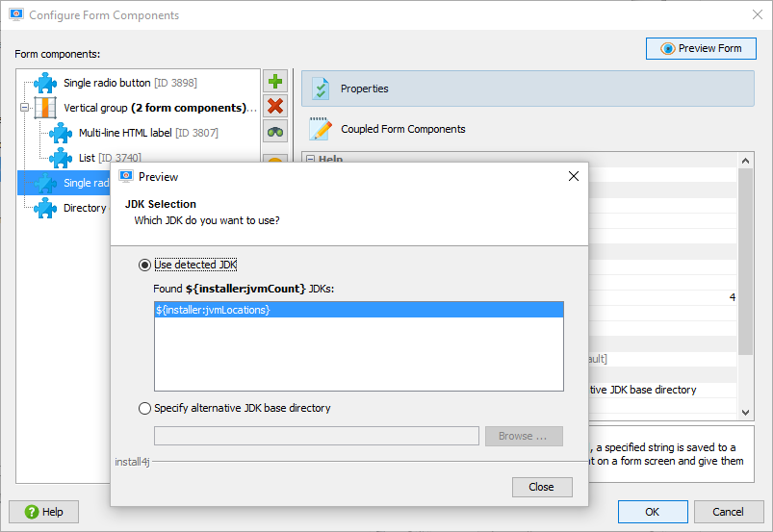Collapse the Help properties section
The image size is (773, 532).
click(x=311, y=159)
